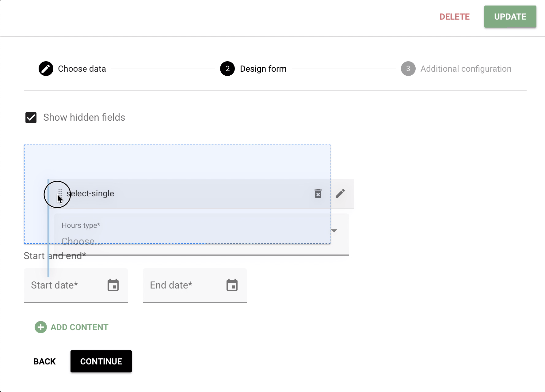Viewport: 545px width, 392px height.
Task: Click the pencil icon on Choose data step
Action: [x=46, y=68]
